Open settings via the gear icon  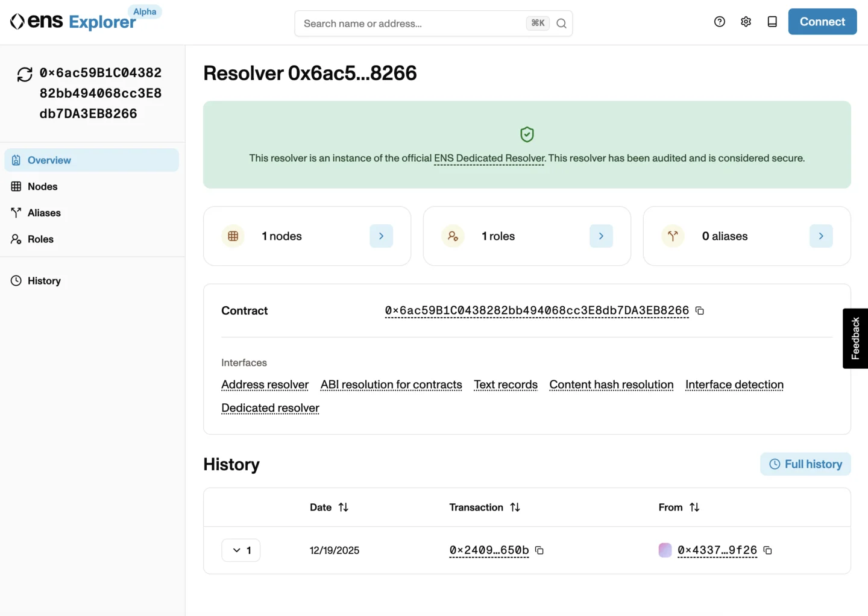pos(746,21)
